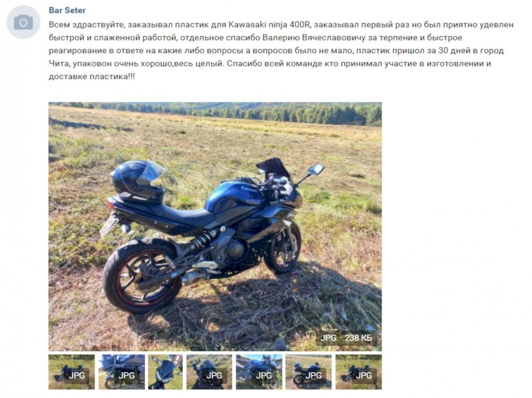Screen dimensions: 532x398
Task: Open the second thumbnail showing the fairing close-up
Action: (121, 372)
